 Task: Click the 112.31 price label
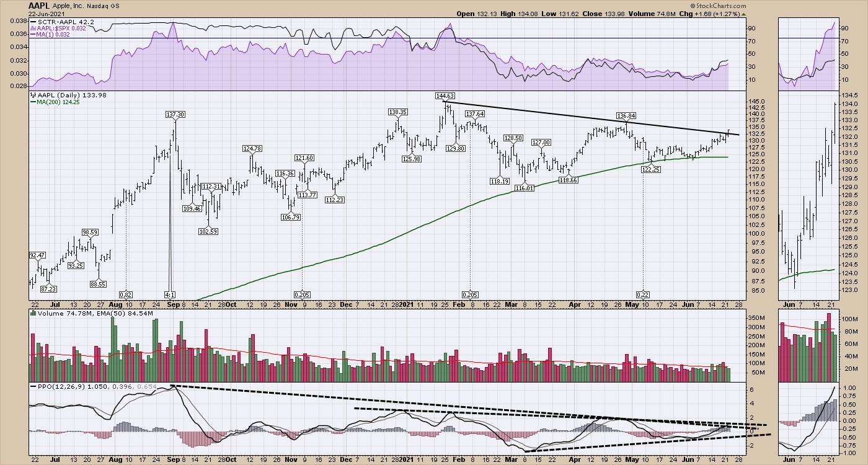click(211, 187)
